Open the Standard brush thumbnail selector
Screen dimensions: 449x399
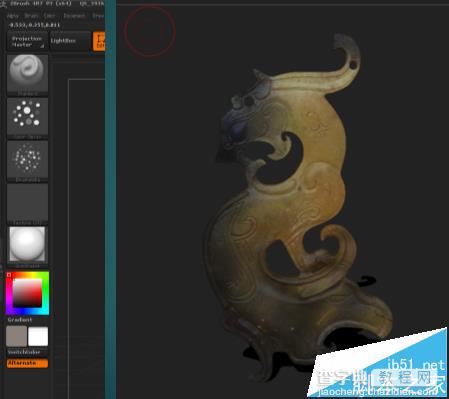pos(27,74)
